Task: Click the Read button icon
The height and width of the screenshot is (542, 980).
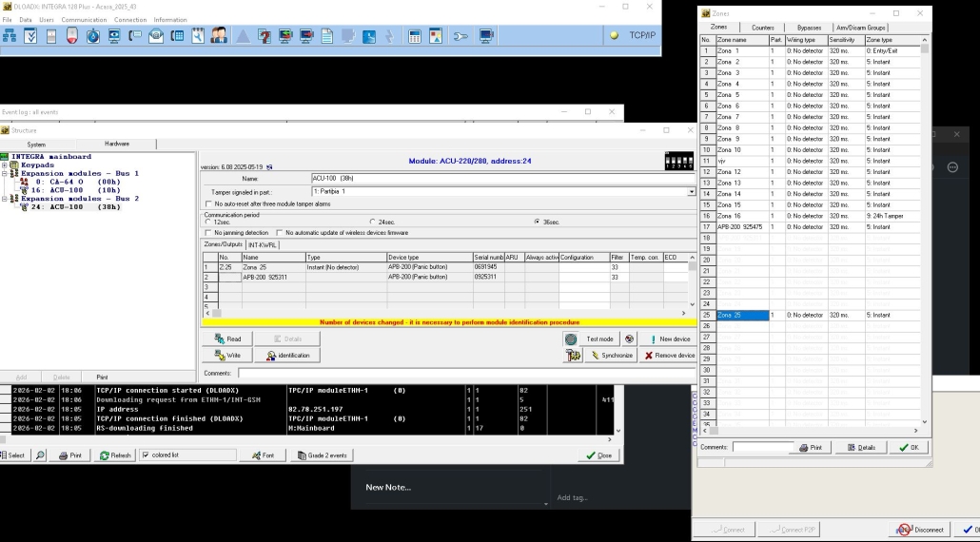Action: 220,339
